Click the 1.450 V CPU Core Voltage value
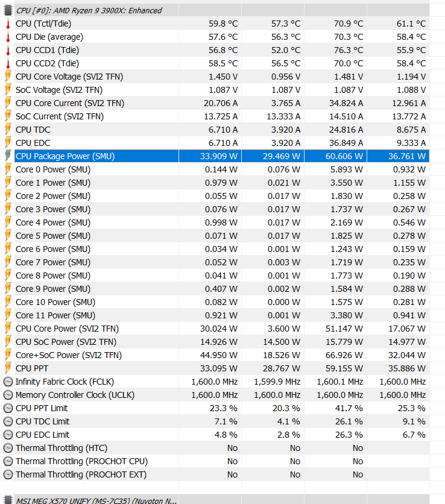445x504 pixels. pyautogui.click(x=223, y=77)
